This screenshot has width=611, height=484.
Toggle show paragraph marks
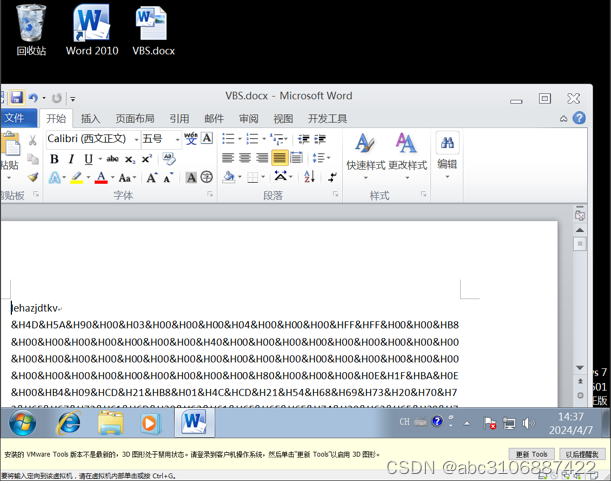click(332, 177)
